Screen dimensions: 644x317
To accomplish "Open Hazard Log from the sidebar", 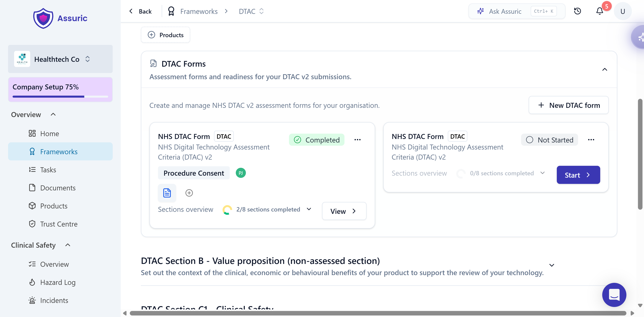I will click(60, 282).
